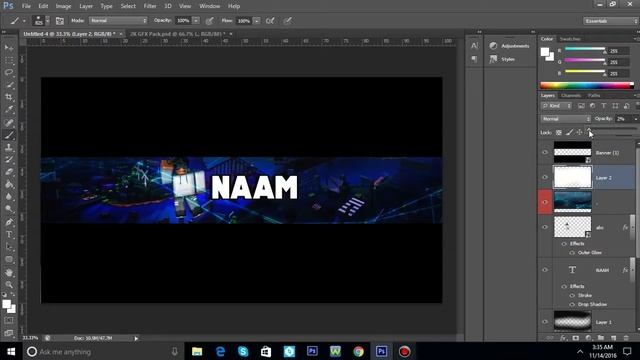
Task: Lock layer position
Action: pos(579,132)
